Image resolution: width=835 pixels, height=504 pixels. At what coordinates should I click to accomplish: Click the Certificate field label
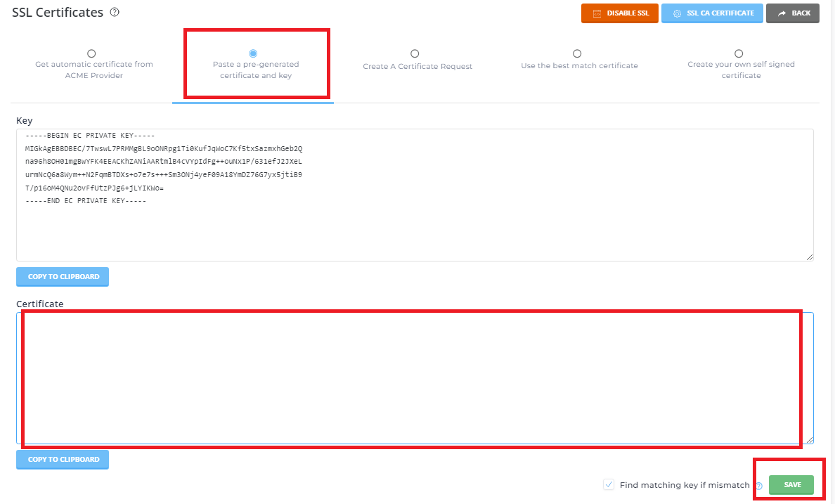pos(40,304)
